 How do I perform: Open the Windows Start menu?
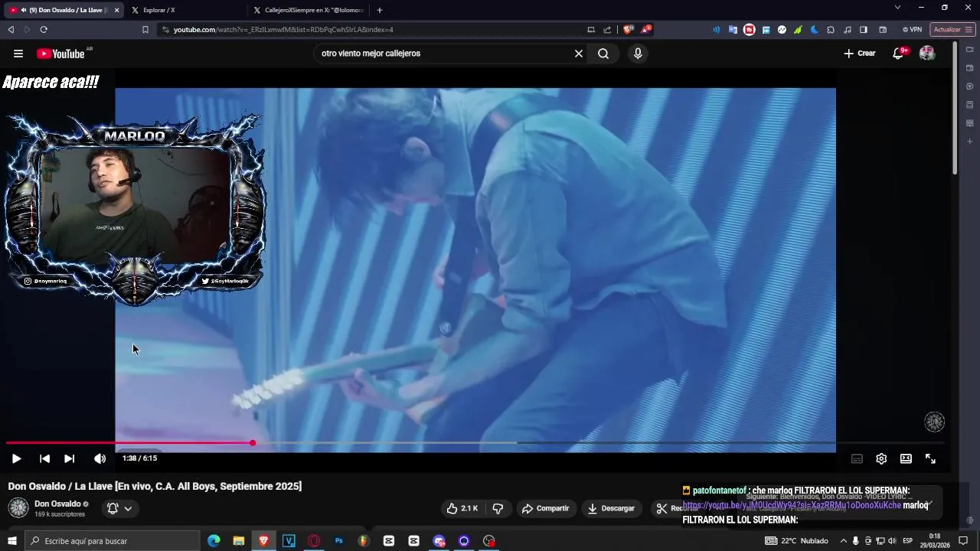click(x=12, y=541)
